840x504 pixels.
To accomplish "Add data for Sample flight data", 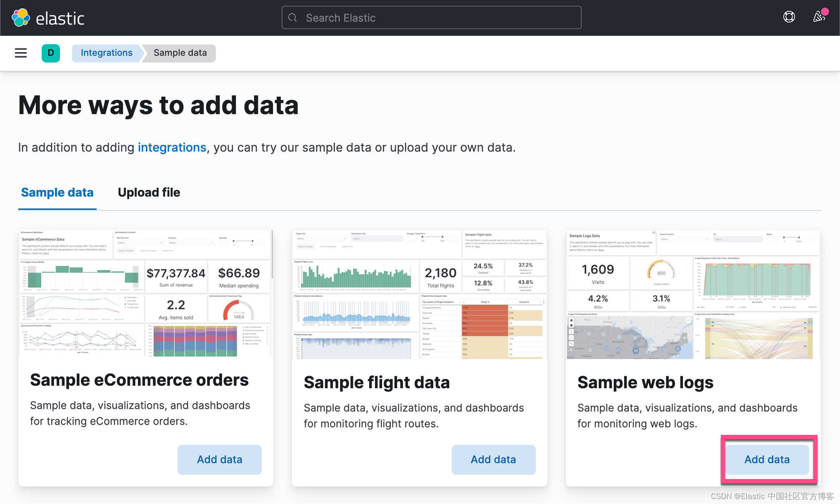I will (493, 459).
